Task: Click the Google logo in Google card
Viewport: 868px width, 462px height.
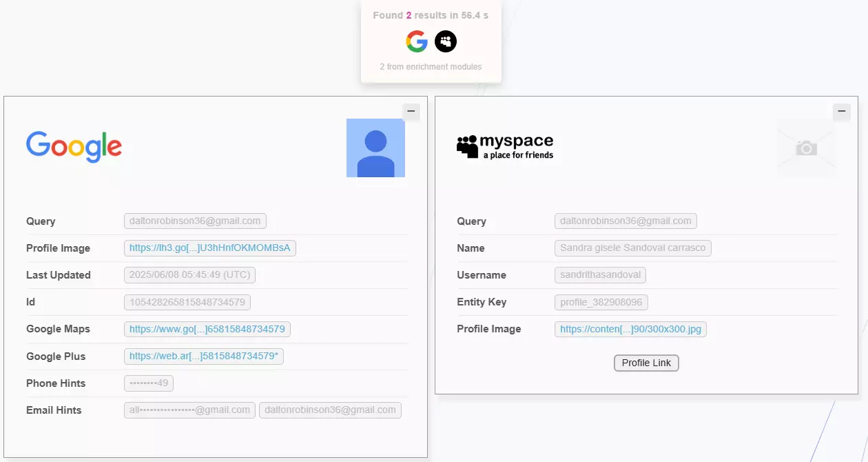Action: pos(74,147)
